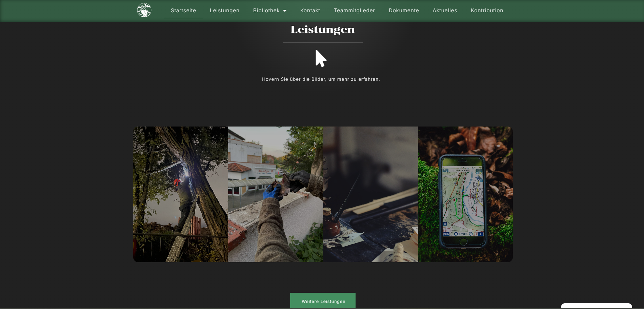Select the tree climber night photo
Viewport: 644px width, 309px height.
[x=181, y=194]
